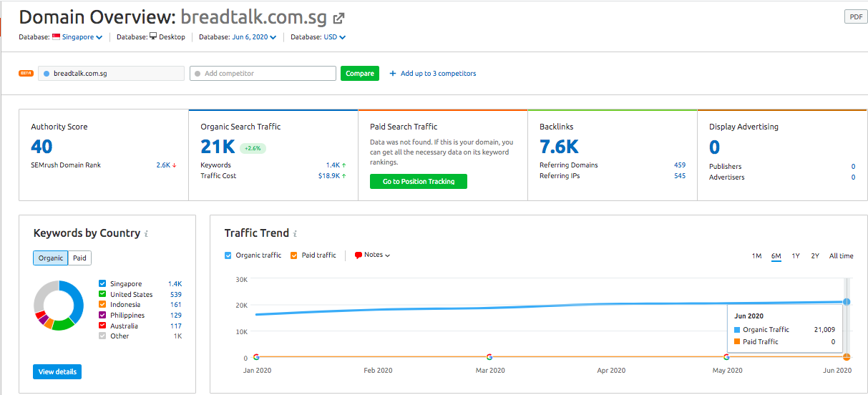Click Jun 2020 organic traffic data point
The image size is (868, 395).
[847, 302]
